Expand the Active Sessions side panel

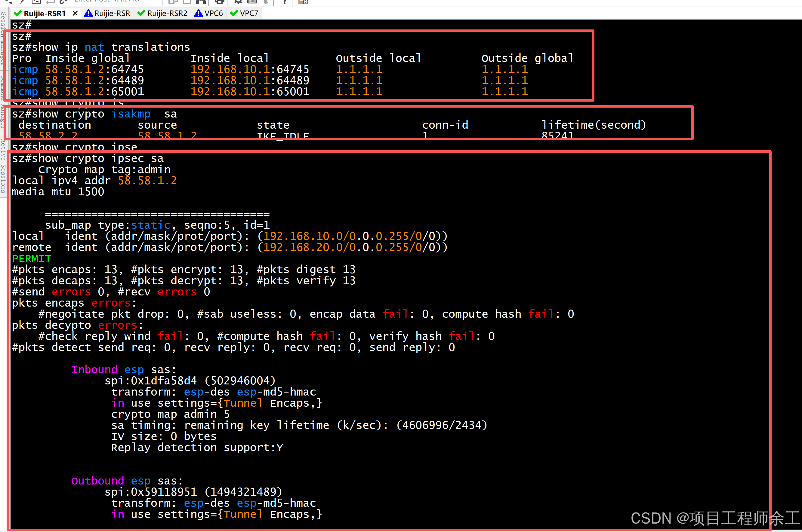3,166
